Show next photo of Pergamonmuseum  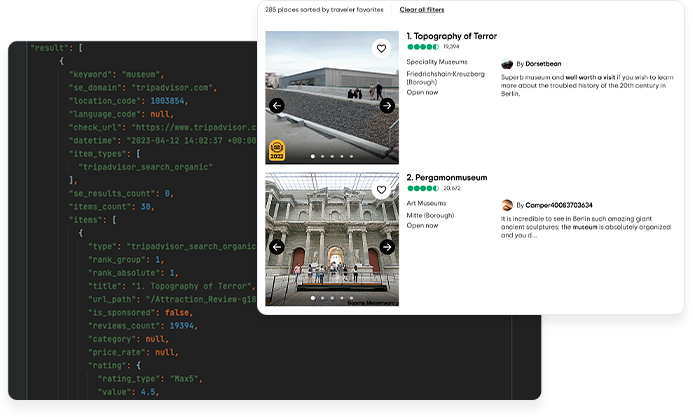[387, 247]
